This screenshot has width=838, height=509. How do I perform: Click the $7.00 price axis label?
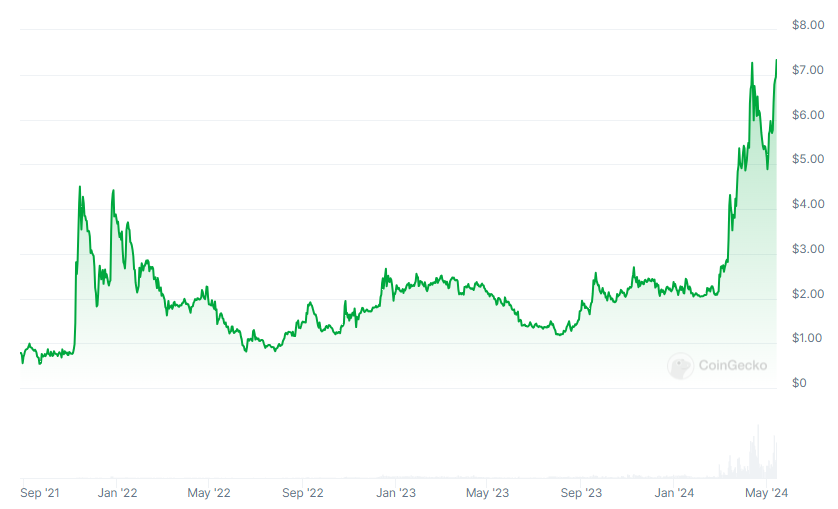807,70
